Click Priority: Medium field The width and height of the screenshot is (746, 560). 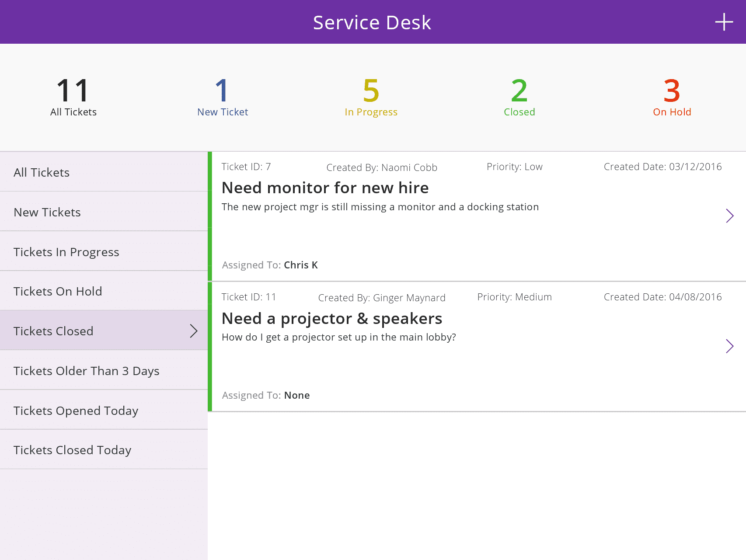click(515, 297)
